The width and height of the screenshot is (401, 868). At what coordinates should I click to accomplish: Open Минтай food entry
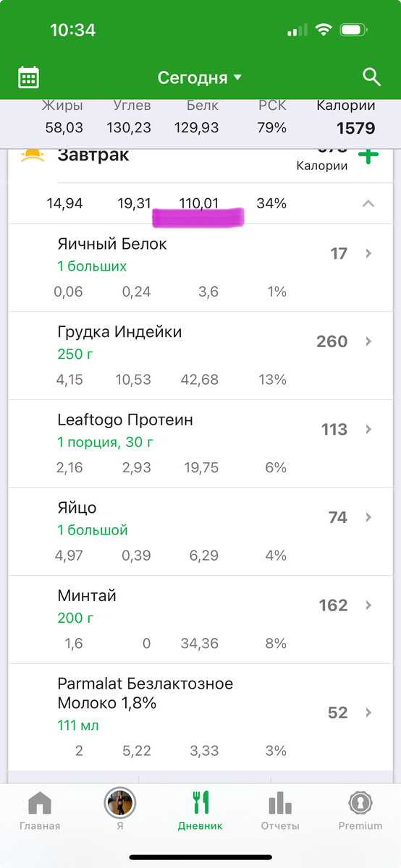tap(200, 619)
